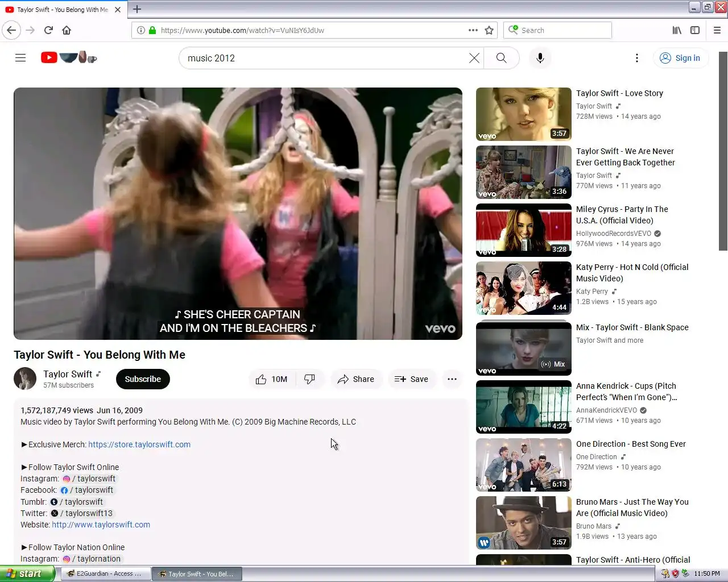Open the YouTube hamburger guide menu
The height and width of the screenshot is (582, 728).
(x=20, y=58)
